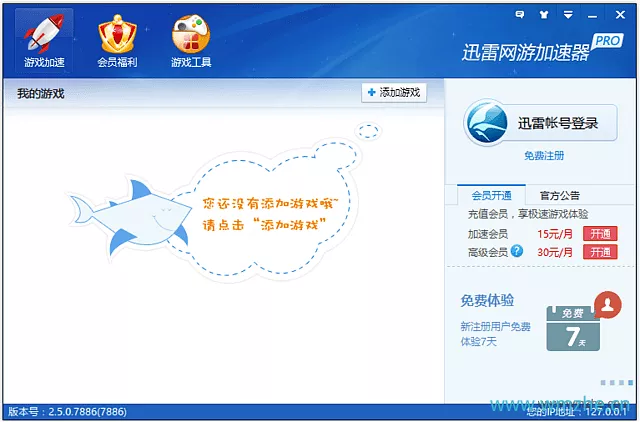
Task: Click 开通 for 加速会员 15元/月
Action: click(x=600, y=234)
